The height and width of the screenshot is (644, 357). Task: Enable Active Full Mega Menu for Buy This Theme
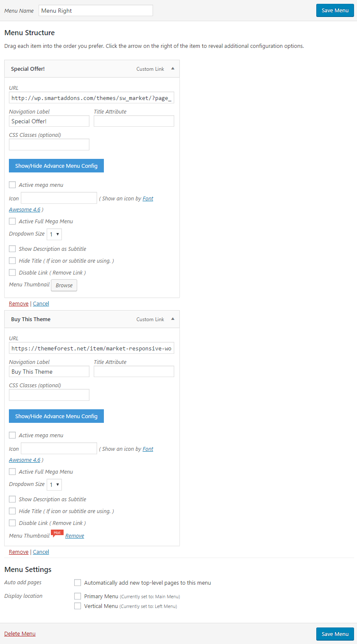coord(12,472)
